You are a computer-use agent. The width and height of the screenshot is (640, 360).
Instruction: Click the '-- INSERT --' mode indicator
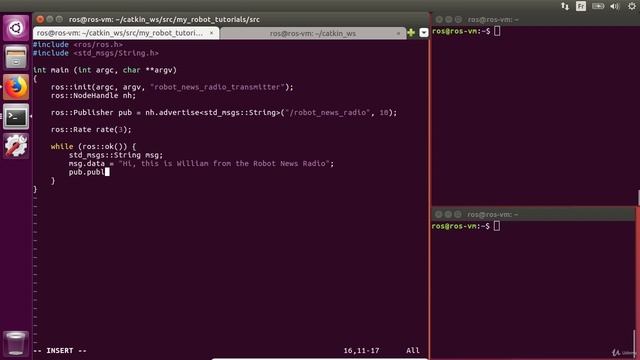point(60,351)
